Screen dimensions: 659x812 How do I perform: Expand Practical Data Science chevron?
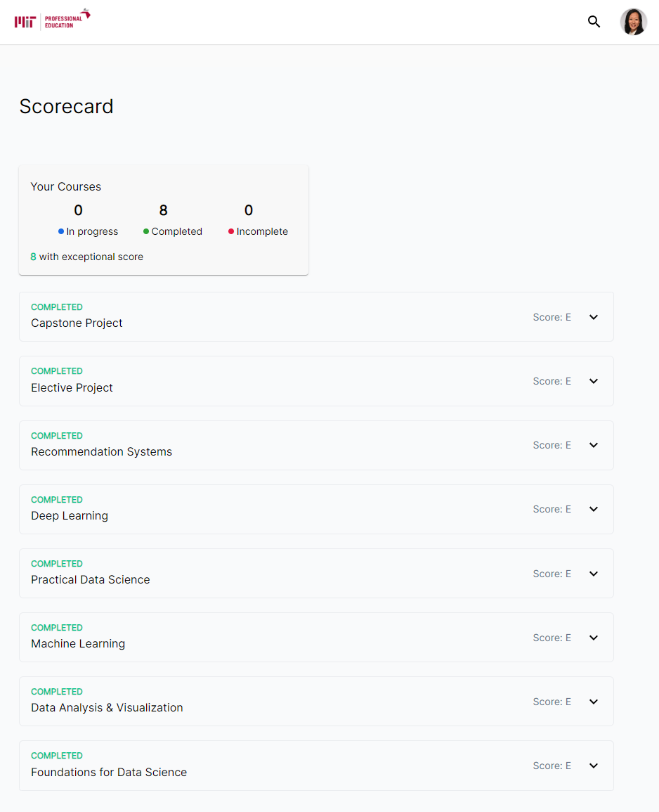594,574
